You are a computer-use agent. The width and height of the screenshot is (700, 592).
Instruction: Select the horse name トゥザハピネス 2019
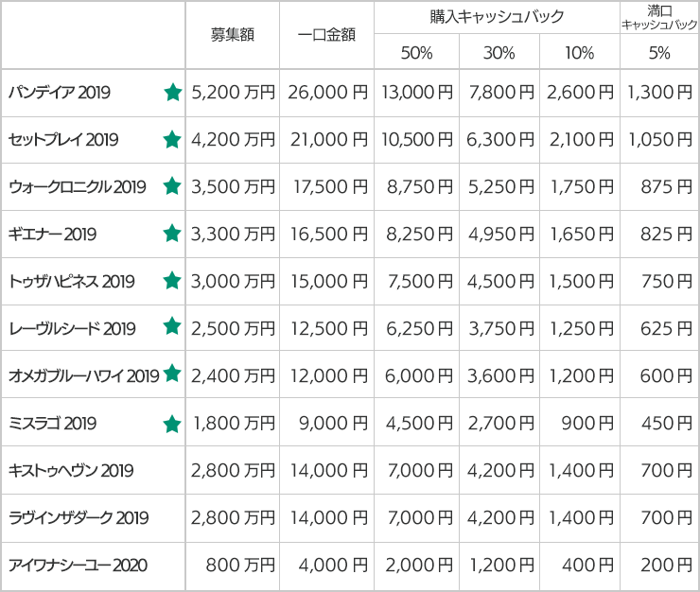tap(72, 281)
